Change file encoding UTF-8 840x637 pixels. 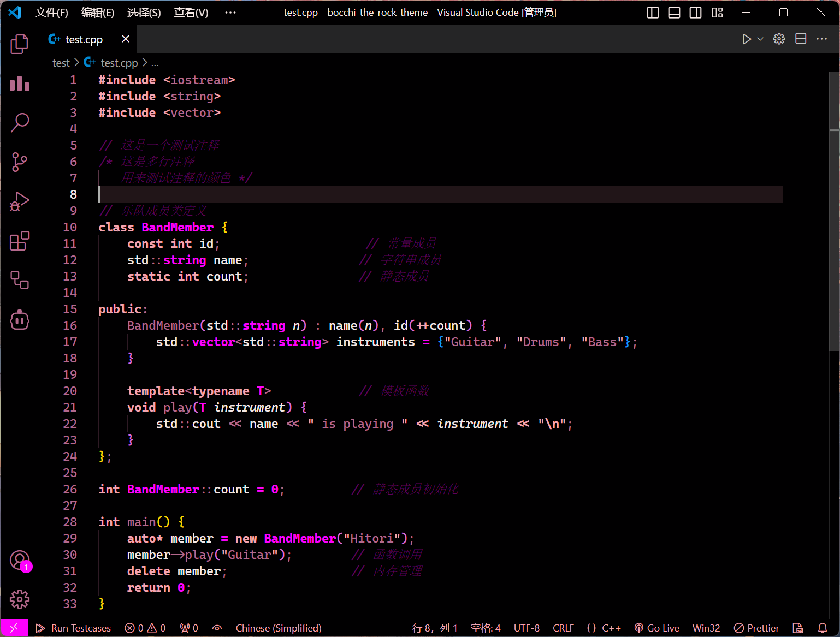tap(527, 628)
